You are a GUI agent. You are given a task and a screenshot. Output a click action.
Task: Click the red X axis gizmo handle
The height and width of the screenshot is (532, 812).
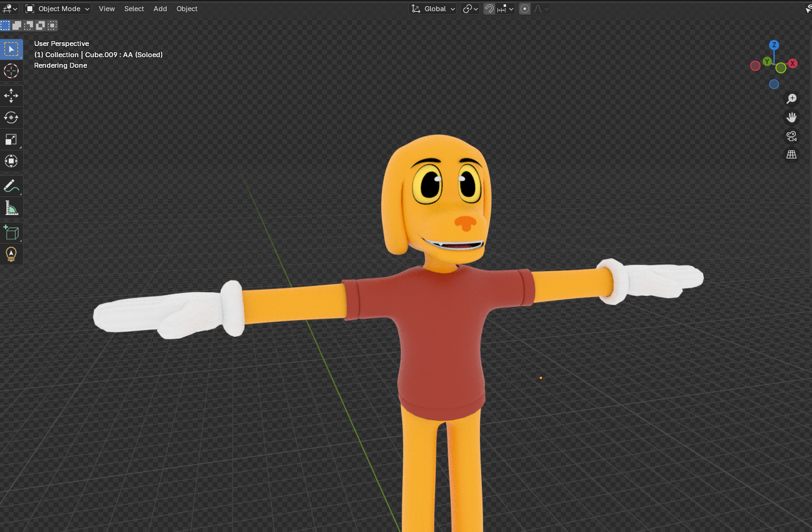(x=793, y=63)
